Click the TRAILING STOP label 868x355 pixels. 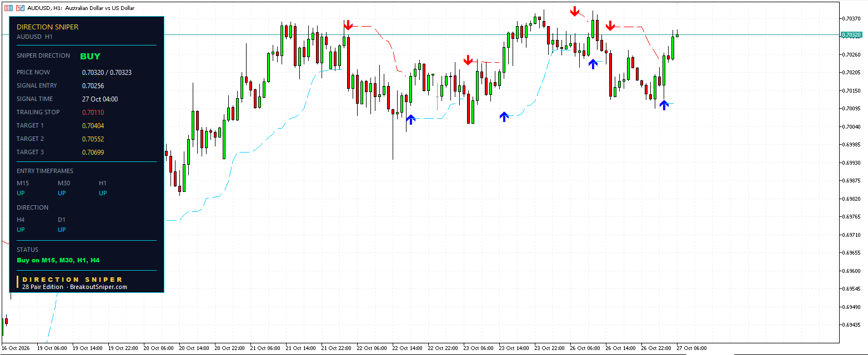[38, 112]
